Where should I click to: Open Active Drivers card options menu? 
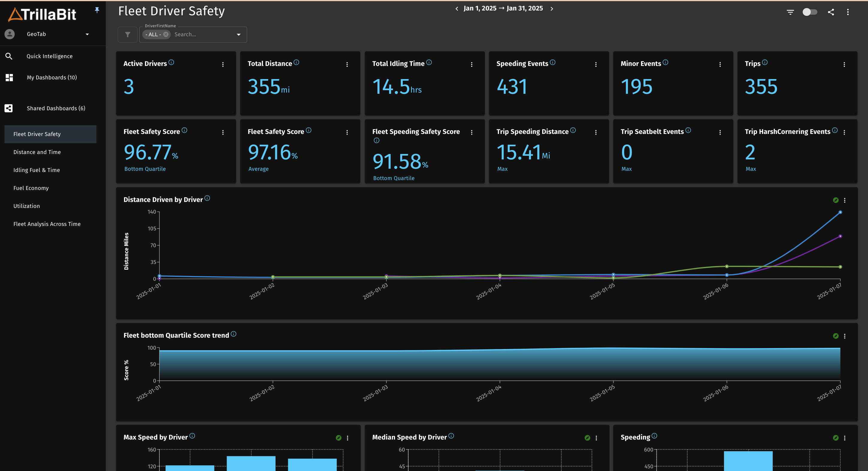(x=223, y=64)
